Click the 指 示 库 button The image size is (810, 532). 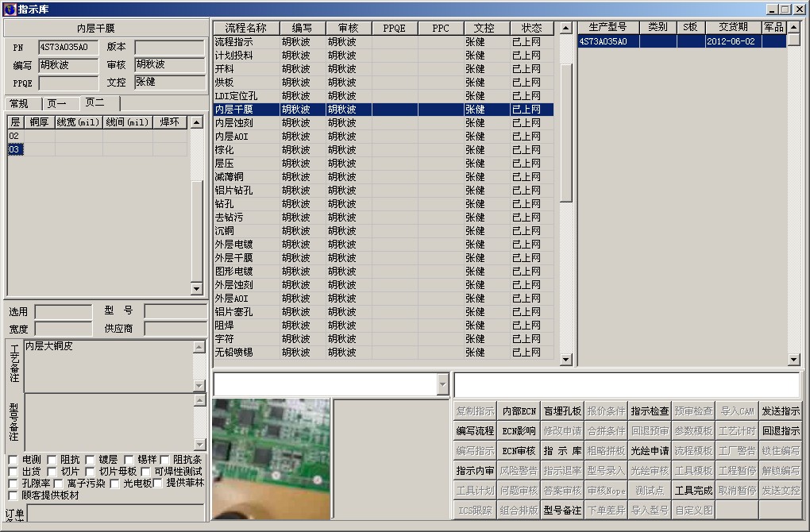562,451
